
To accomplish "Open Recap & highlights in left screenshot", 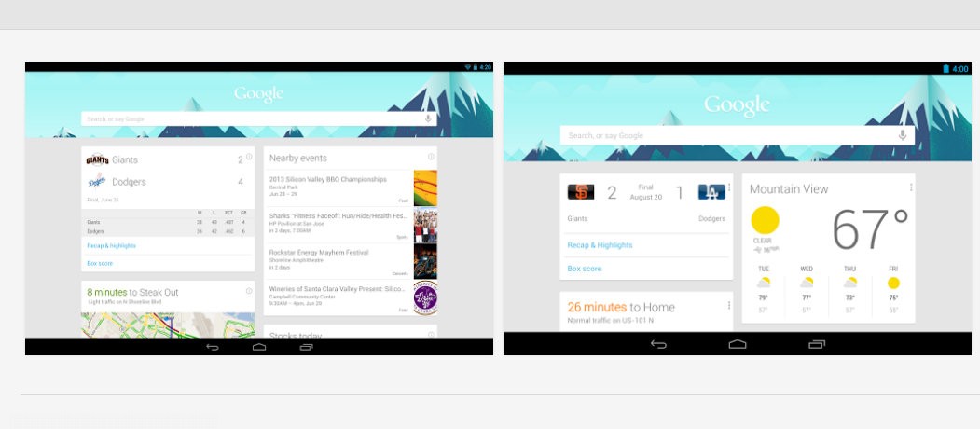I will (111, 246).
